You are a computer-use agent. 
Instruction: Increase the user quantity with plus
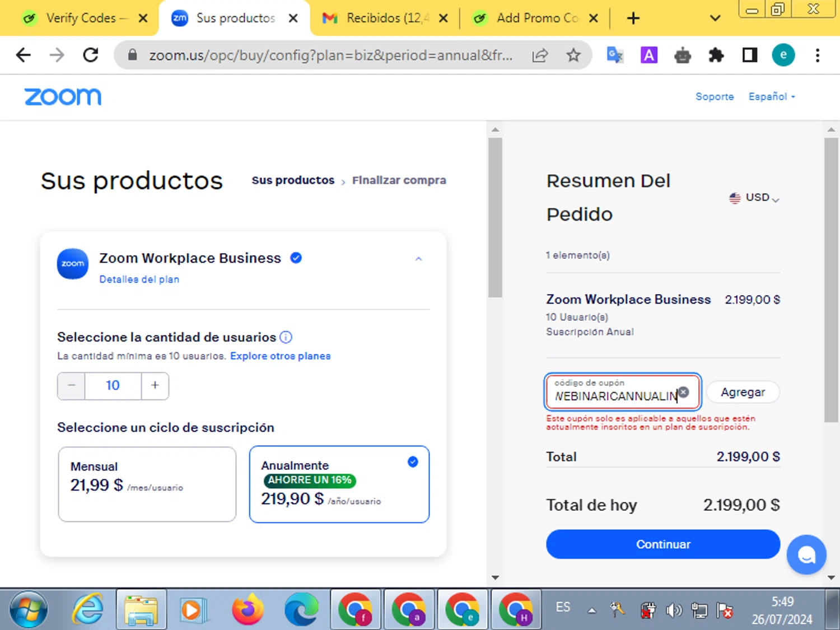[155, 385]
